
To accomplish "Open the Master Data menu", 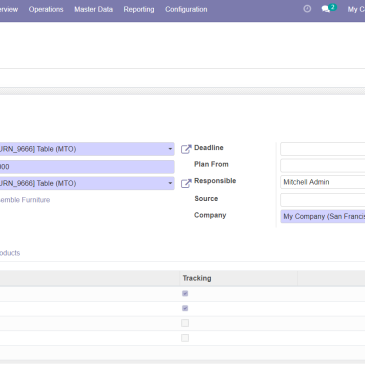I will [93, 9].
